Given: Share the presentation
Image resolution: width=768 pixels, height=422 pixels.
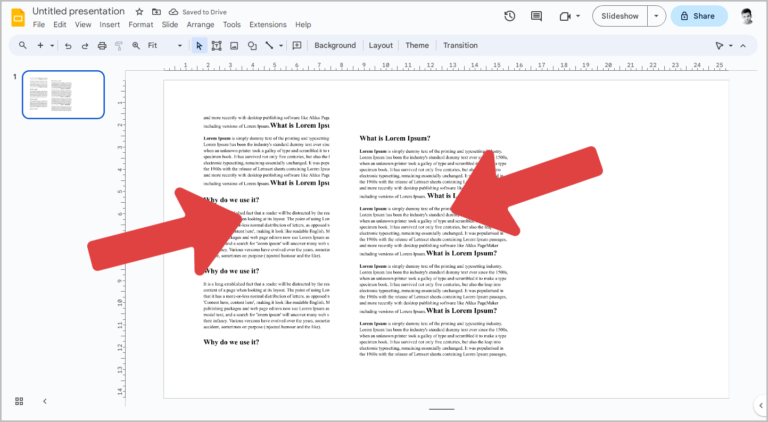Looking at the screenshot, I should (x=699, y=16).
